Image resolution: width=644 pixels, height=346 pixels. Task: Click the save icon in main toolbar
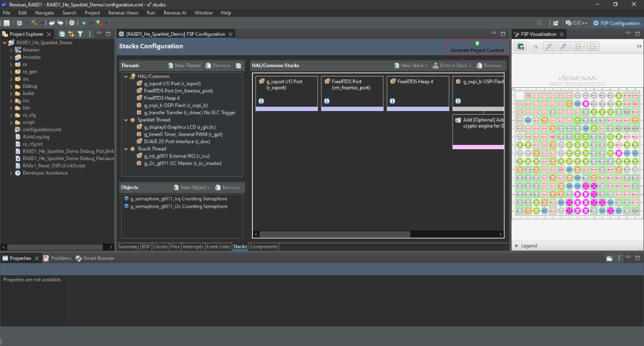7,23
